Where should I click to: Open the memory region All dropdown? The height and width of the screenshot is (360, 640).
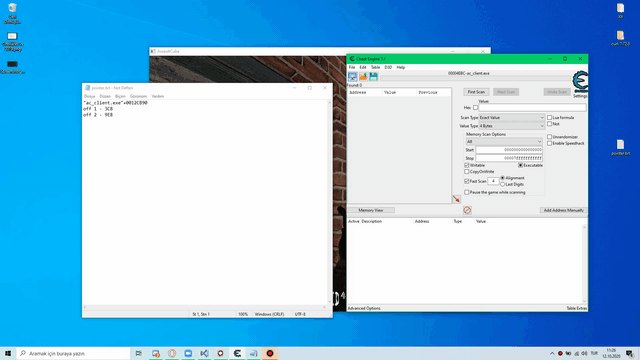[504, 142]
